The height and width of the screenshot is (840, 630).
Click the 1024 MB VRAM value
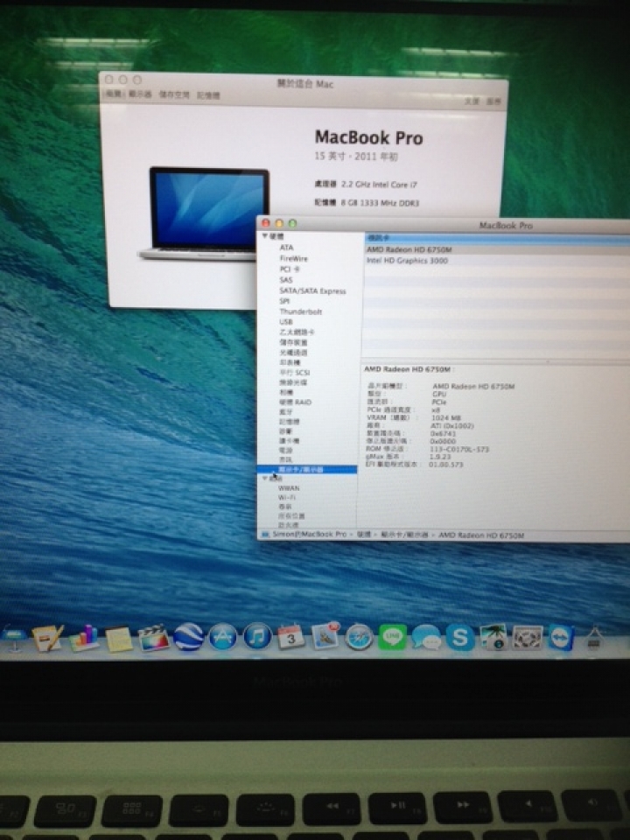445,418
